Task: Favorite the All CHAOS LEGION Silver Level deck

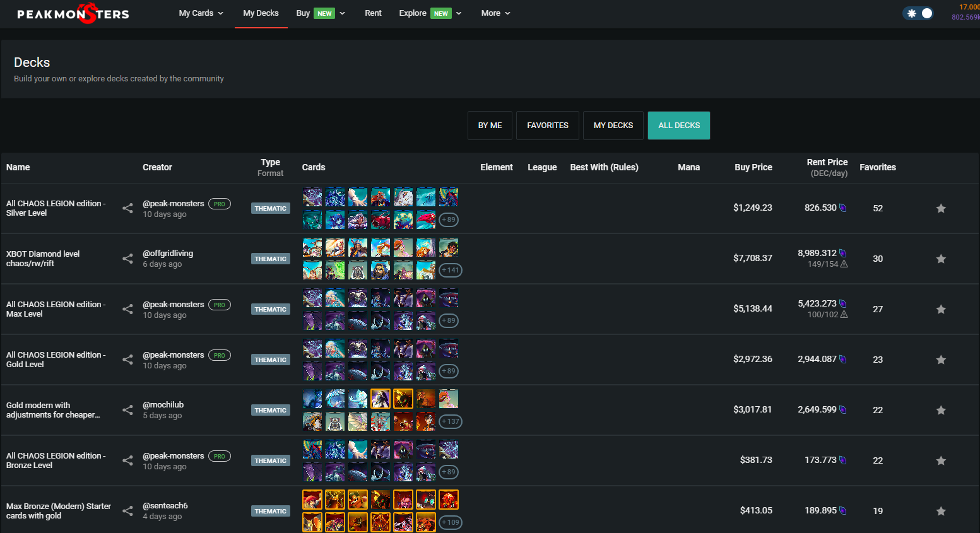Action: (941, 208)
